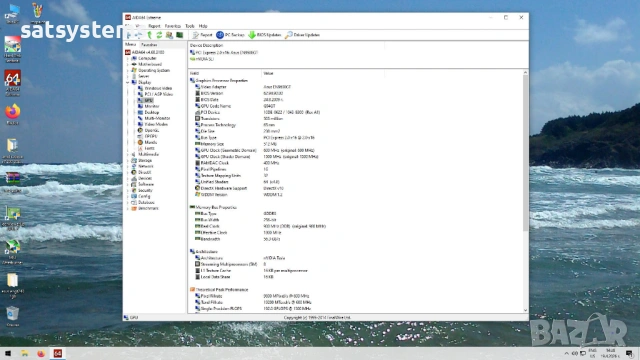Expand the Devices tree node

coord(127,178)
